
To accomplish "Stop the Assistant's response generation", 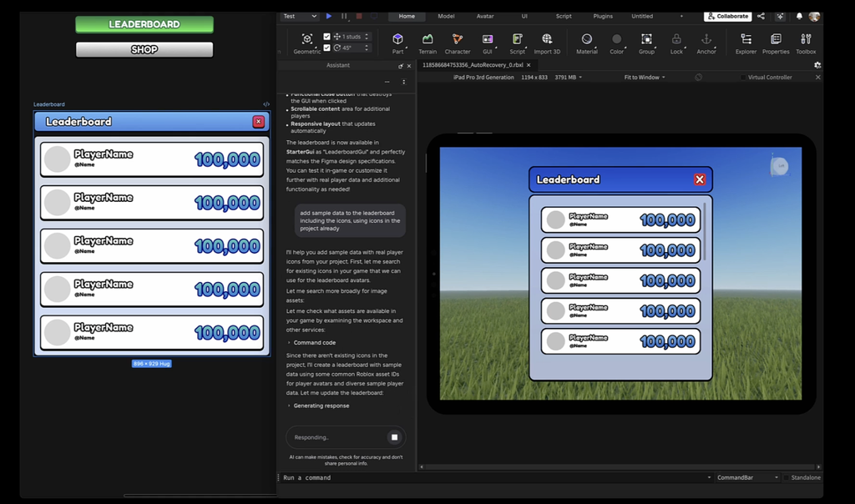I will (x=395, y=437).
